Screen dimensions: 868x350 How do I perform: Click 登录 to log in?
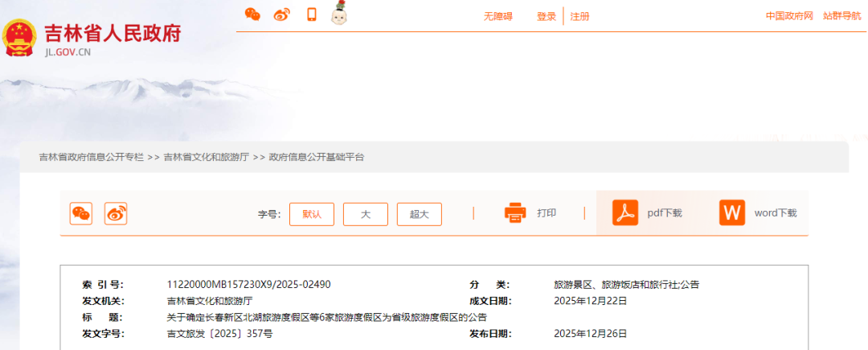pos(547,17)
